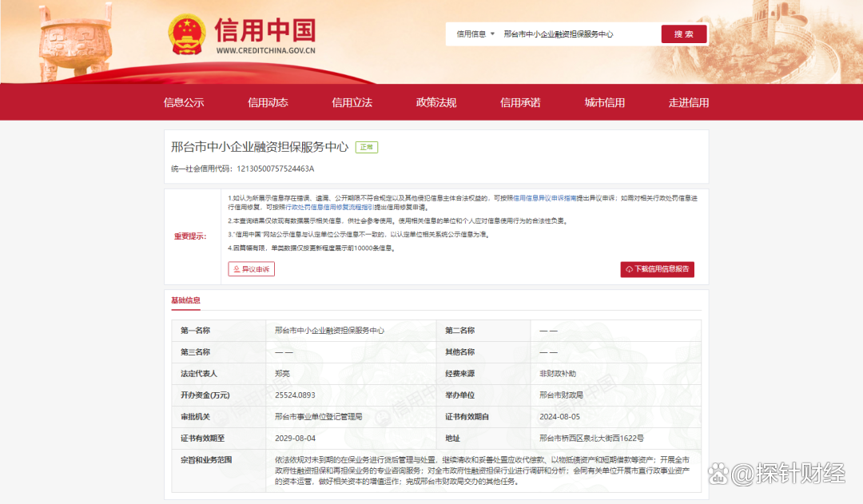The width and height of the screenshot is (863, 504).
Task: Go to the 信用动态 navigation item
Action: (268, 102)
